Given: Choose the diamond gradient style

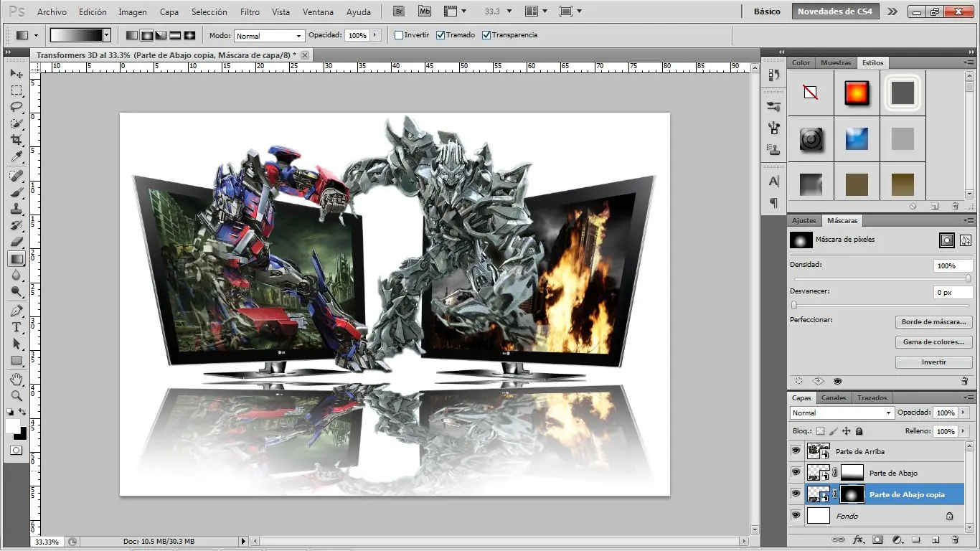Looking at the screenshot, I should click(x=189, y=35).
